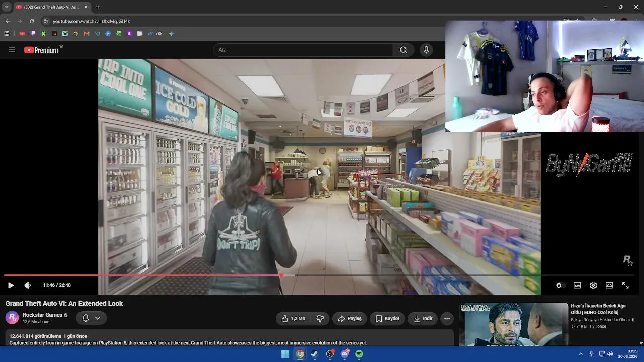Enter fullscreen mode
The width and height of the screenshot is (644, 362).
click(625, 285)
